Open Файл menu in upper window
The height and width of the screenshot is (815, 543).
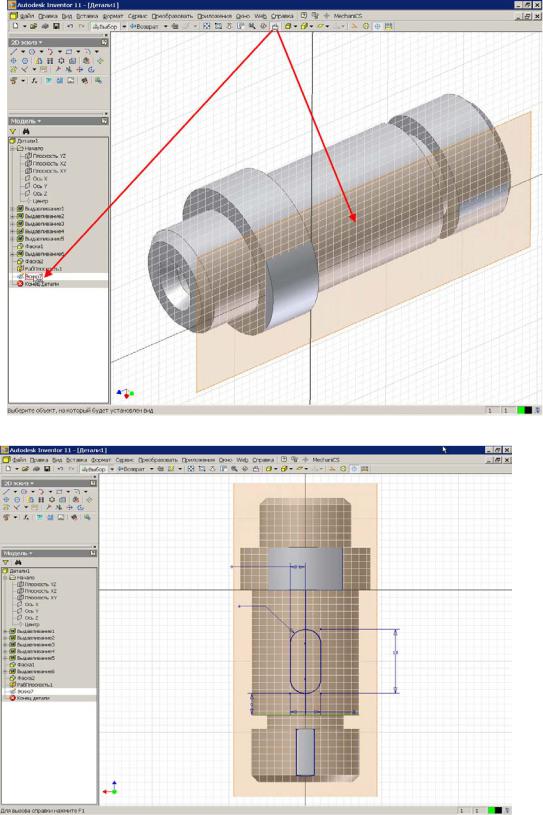click(x=27, y=16)
